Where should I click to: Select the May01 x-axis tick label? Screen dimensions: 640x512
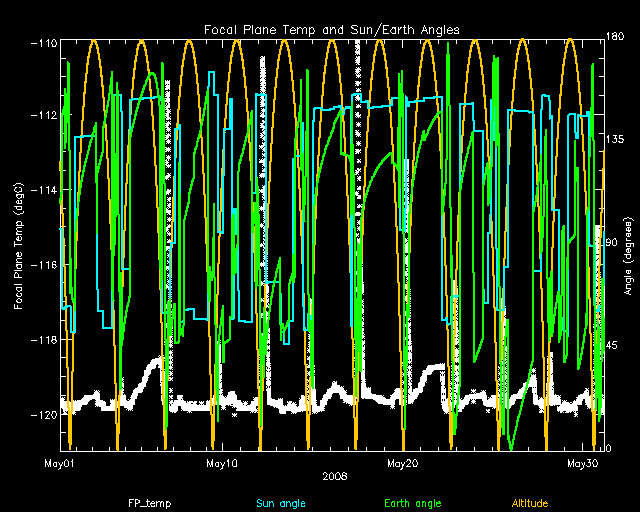tap(60, 464)
